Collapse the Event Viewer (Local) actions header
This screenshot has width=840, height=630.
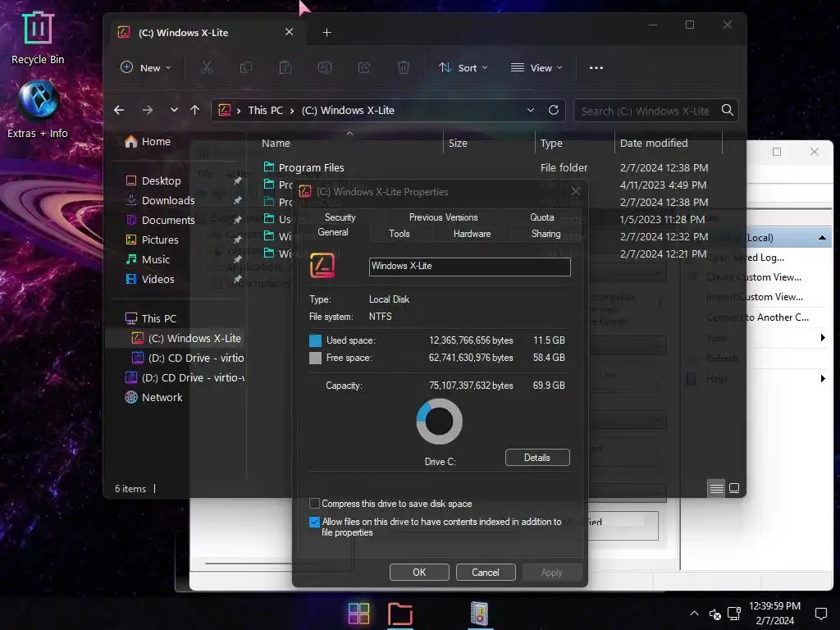coord(822,238)
